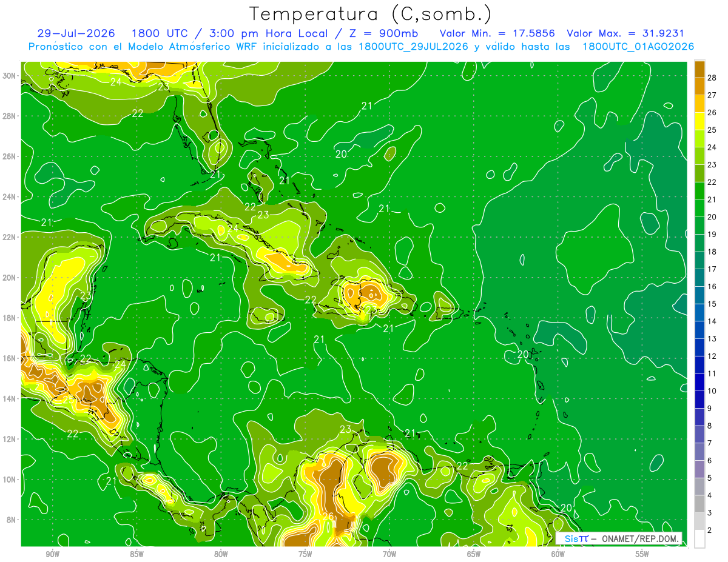The width and height of the screenshot is (728, 562).
Task: Click the '1800UTC_29JUL2026' initialization time
Action: pyautogui.click(x=413, y=46)
